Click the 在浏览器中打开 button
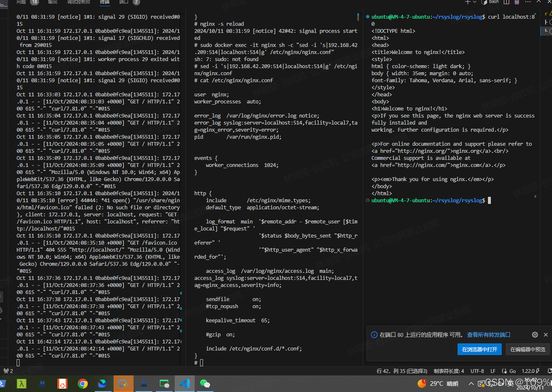552x392 pixels. coord(480,349)
